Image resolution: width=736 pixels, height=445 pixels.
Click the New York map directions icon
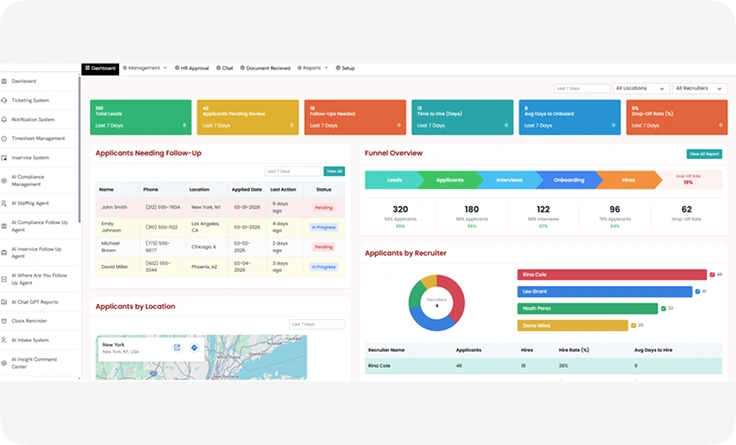194,347
